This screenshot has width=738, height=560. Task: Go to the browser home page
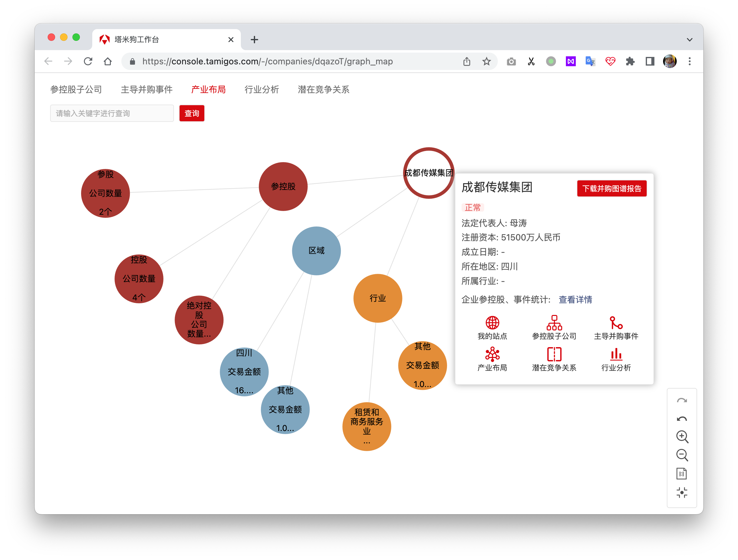[x=107, y=61]
